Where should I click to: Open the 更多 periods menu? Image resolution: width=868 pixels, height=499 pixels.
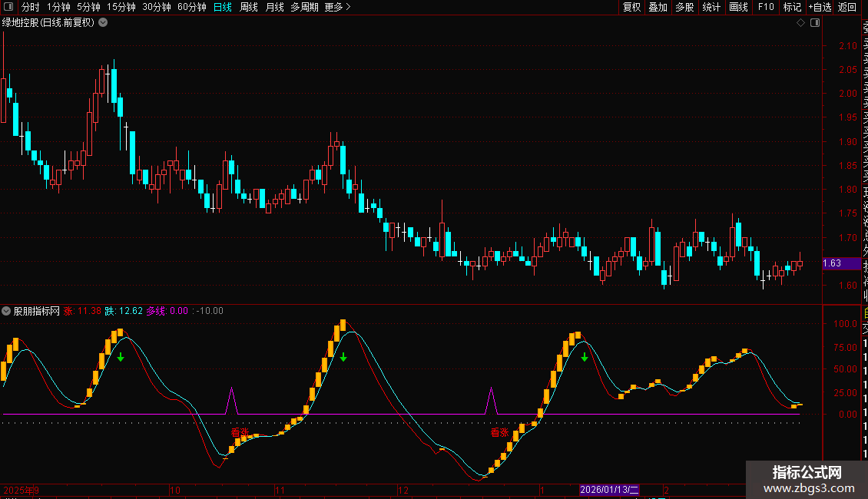point(337,8)
